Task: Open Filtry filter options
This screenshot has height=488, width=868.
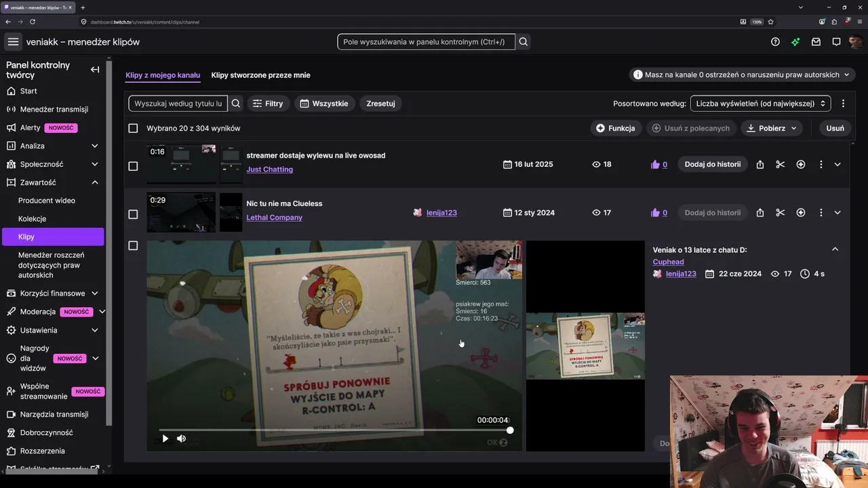Action: click(268, 104)
